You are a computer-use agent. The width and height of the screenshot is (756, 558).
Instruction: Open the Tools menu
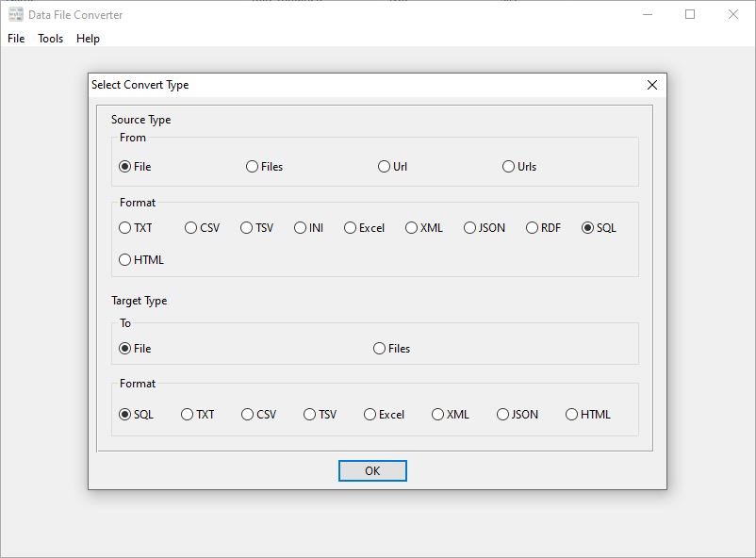[50, 39]
